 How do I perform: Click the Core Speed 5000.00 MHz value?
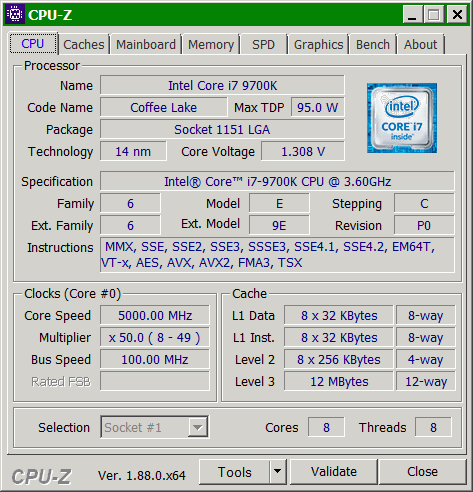pos(155,315)
